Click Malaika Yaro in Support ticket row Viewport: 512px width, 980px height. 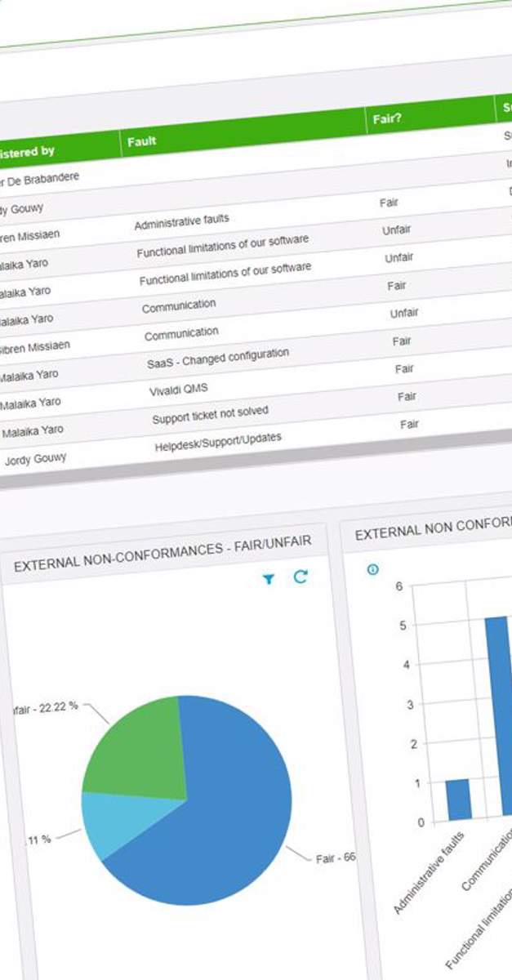33,430
